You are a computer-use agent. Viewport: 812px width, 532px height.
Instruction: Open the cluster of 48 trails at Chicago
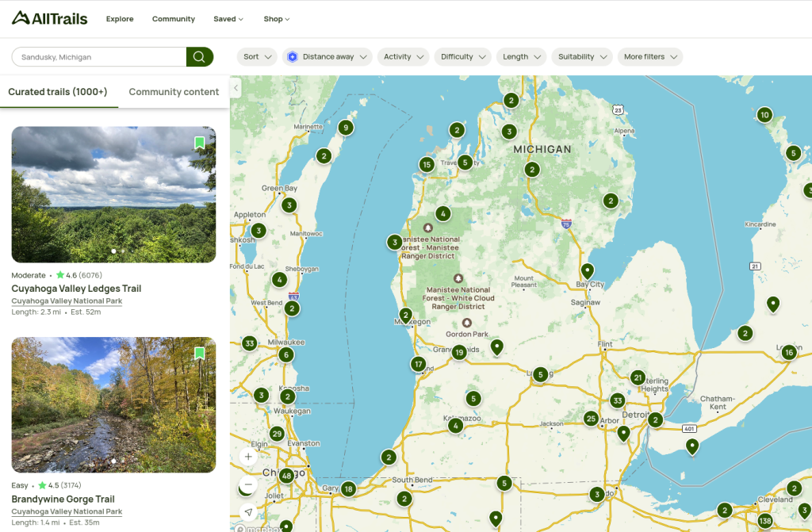[x=286, y=476]
